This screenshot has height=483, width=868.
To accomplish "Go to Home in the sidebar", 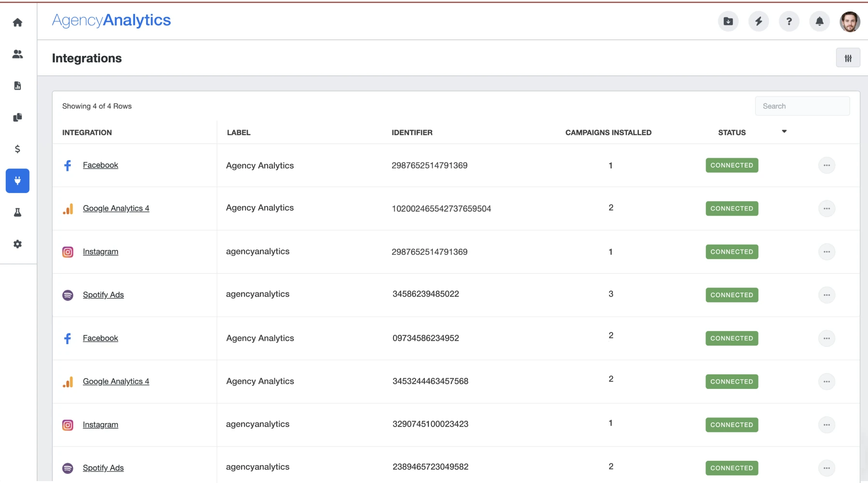I will point(17,22).
